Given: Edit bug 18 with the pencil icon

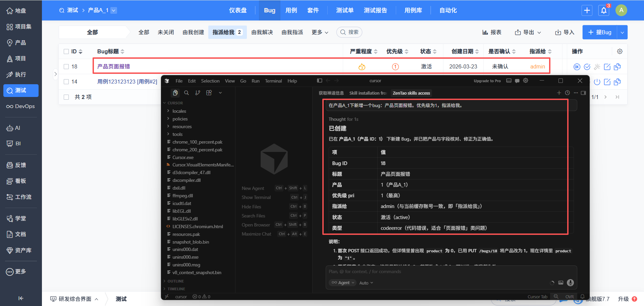Looking at the screenshot, I should (x=607, y=67).
